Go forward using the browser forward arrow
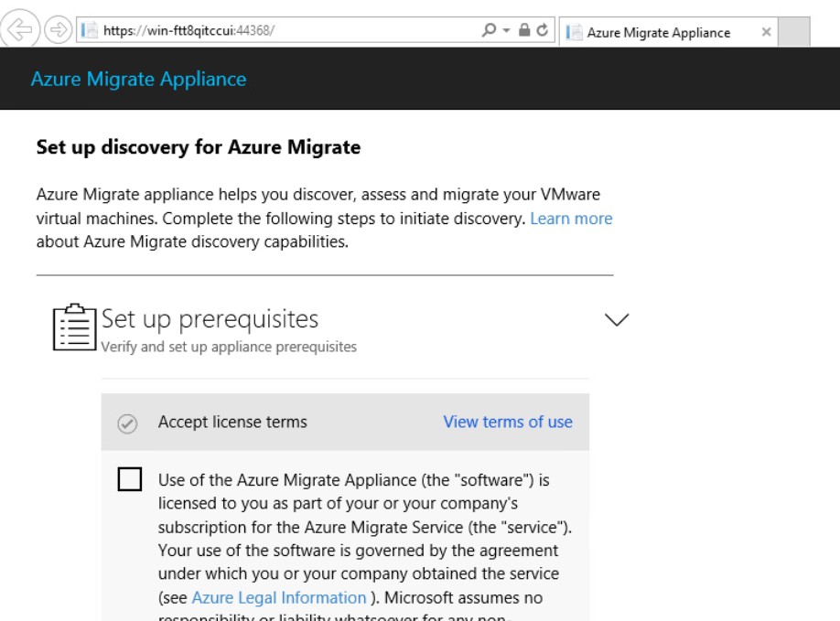Screen dimensions: 840x621 pyautogui.click(x=58, y=29)
